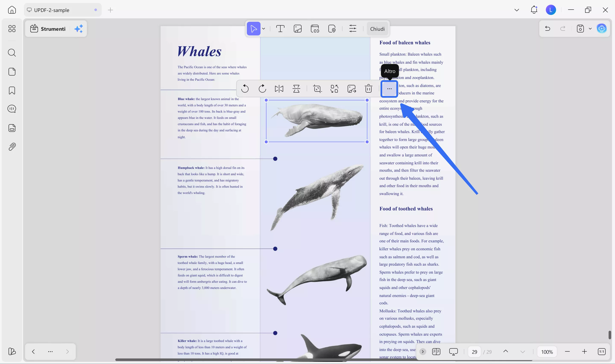This screenshot has height=364, width=615.
Task: Open the save options dropdown
Action: point(590,28)
